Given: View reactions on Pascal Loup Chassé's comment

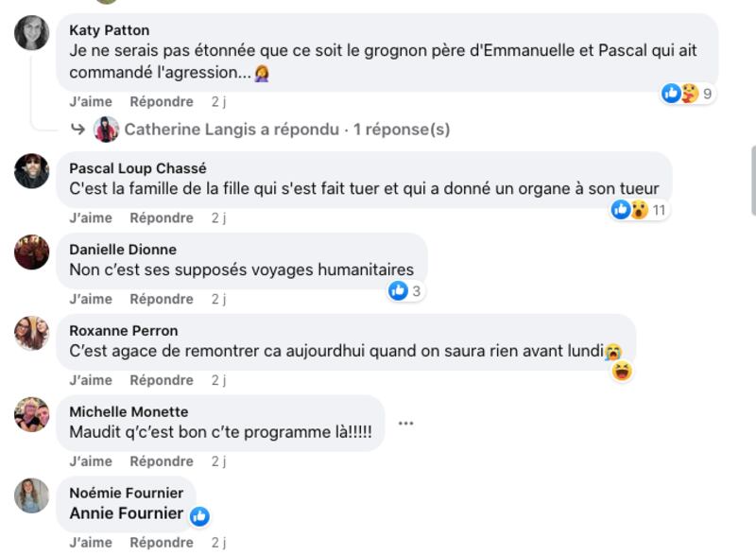Looking at the screenshot, I should point(640,210).
